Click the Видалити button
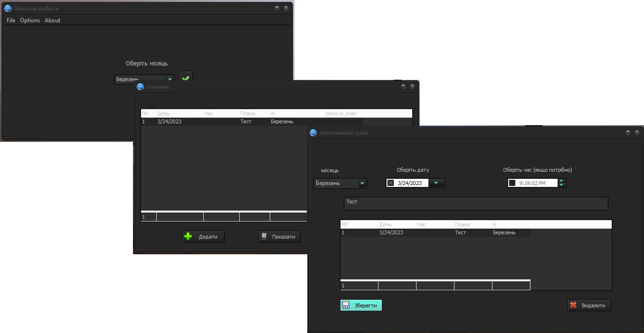Image resolution: width=644 pixels, height=333 pixels. pos(589,305)
